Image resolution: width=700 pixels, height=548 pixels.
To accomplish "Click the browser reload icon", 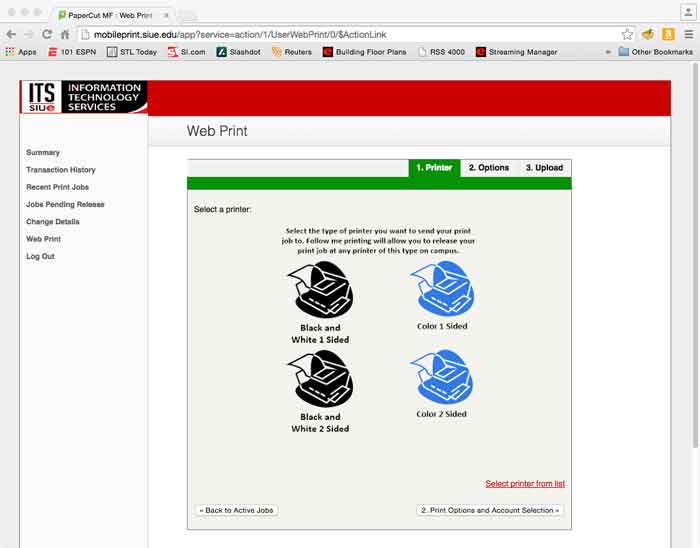I will (47, 34).
